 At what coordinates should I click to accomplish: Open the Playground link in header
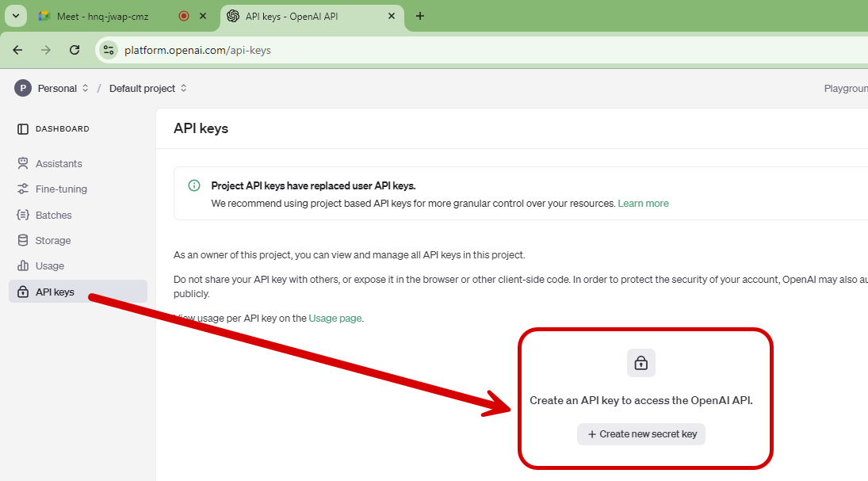(x=846, y=89)
